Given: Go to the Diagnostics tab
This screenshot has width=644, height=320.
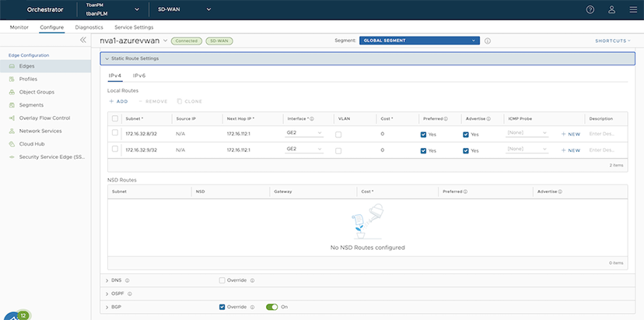Looking at the screenshot, I should 89,27.
